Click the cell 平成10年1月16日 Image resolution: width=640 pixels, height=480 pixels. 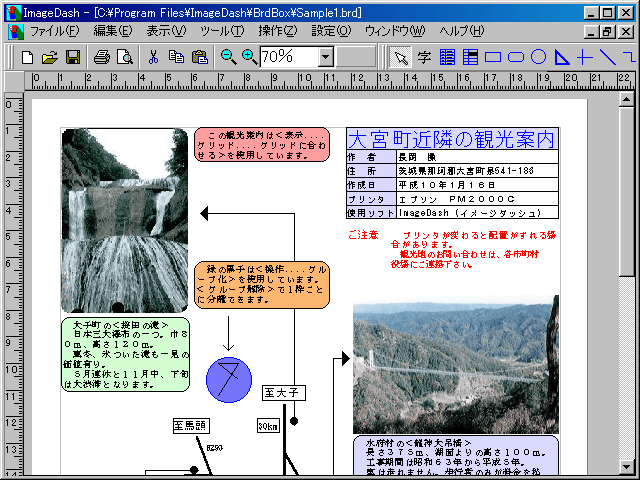click(x=477, y=185)
